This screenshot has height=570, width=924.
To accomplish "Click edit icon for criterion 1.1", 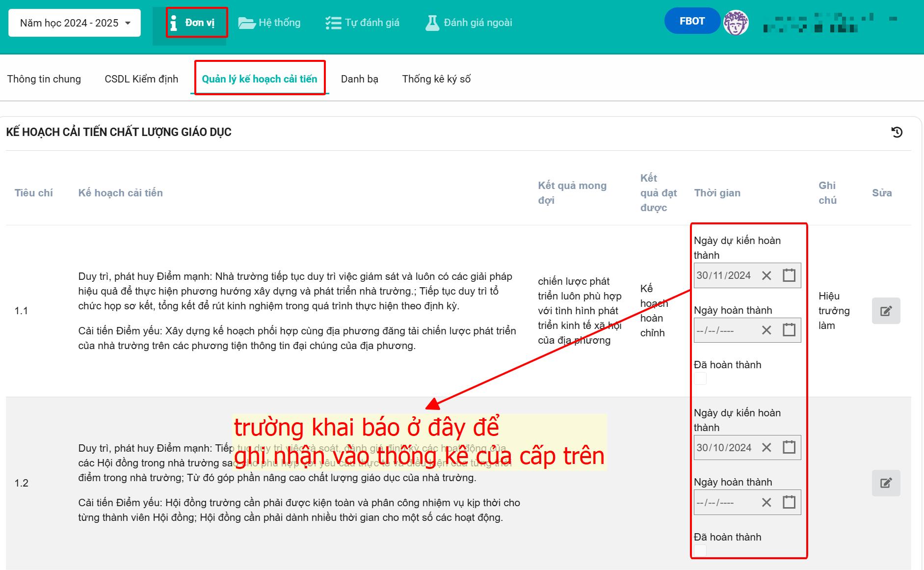I will click(886, 311).
